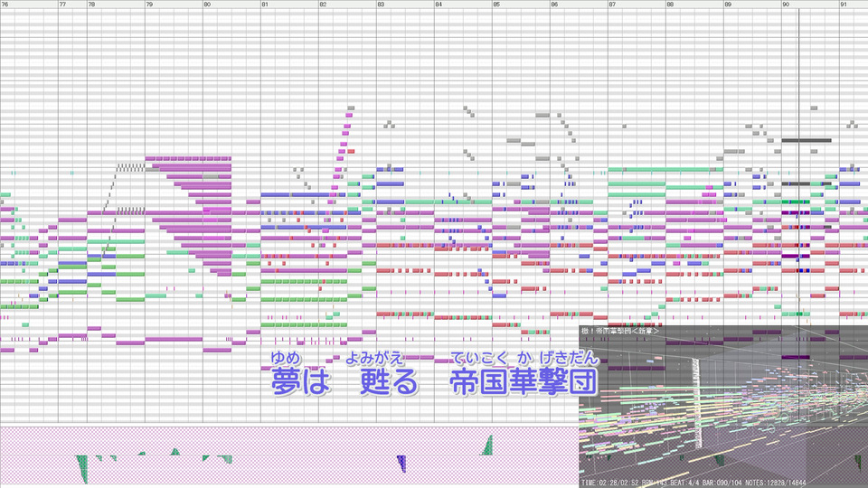This screenshot has width=868, height=488.
Task: Click the long dark gray note in bar 90
Action: click(807, 141)
